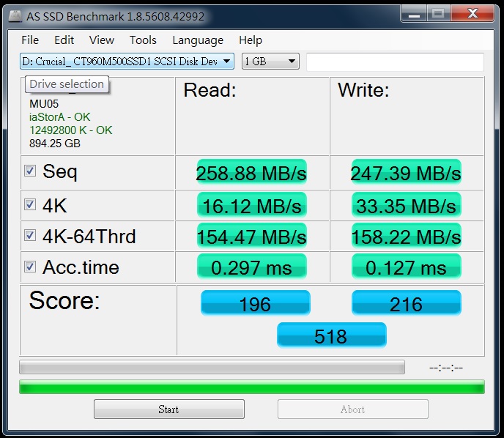
Task: Click the AS SSD Benchmark title bar icon
Action: pos(15,15)
